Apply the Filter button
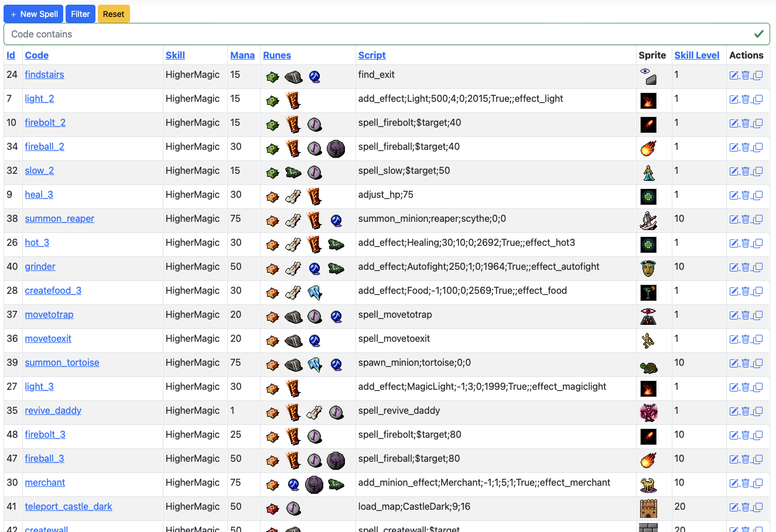This screenshot has width=776, height=532. click(x=80, y=14)
